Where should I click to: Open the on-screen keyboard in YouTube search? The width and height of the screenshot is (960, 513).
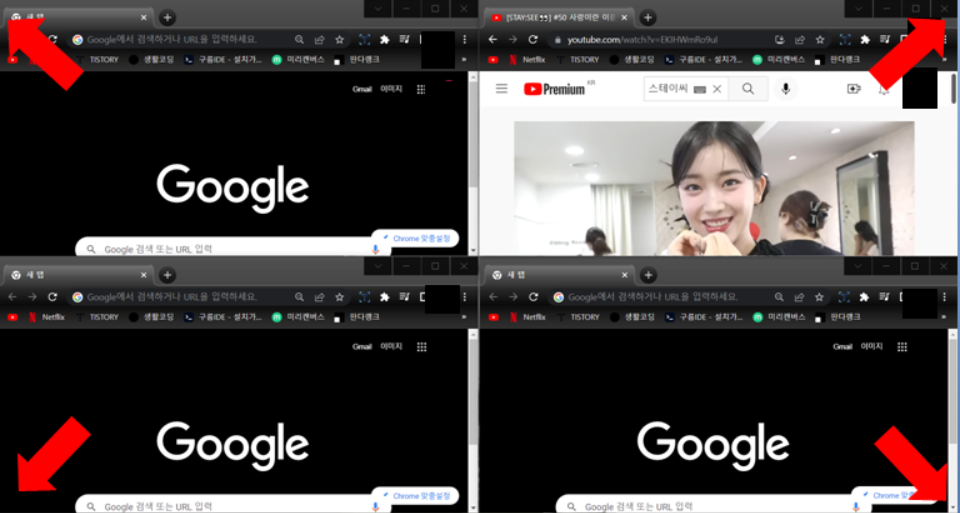(x=700, y=89)
